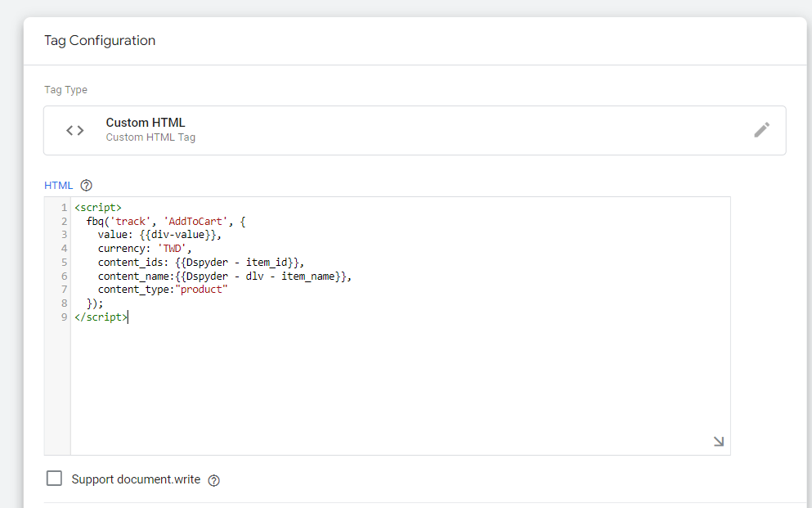The height and width of the screenshot is (508, 812).
Task: Click the fbq 'track', 'AddToCart' line
Action: tap(166, 222)
